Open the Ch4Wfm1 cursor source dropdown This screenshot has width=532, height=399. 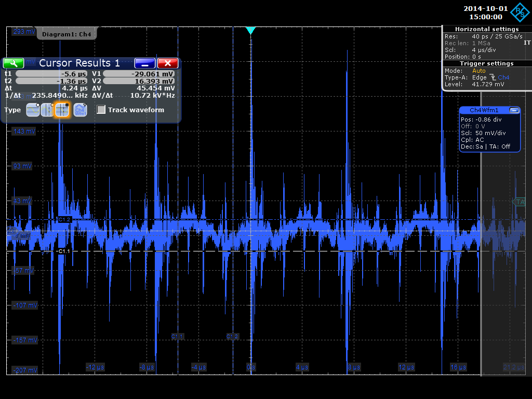point(80,110)
